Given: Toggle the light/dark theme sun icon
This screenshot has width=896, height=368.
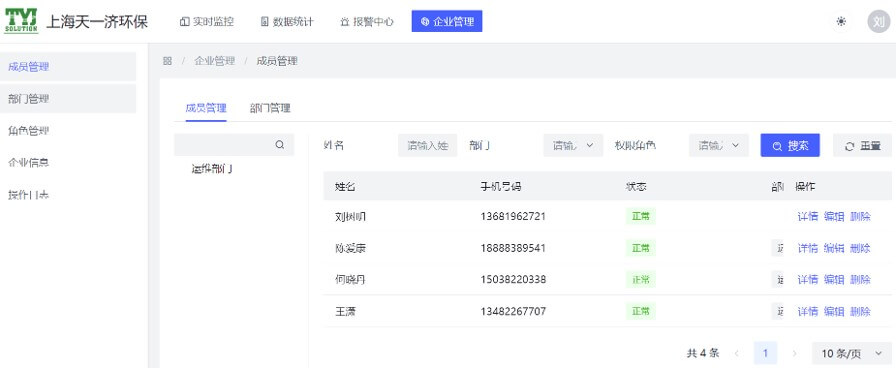Looking at the screenshot, I should tap(841, 22).
